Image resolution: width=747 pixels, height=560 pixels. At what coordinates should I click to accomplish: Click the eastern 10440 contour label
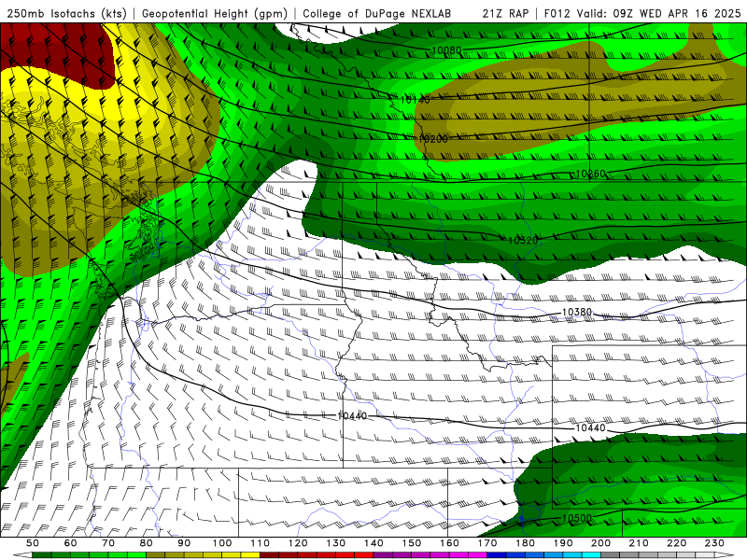(590, 428)
